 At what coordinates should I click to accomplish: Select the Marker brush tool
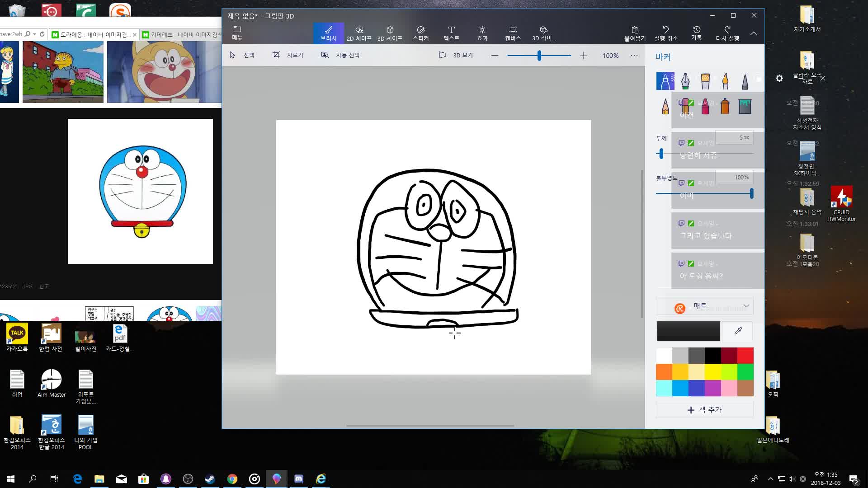(665, 81)
